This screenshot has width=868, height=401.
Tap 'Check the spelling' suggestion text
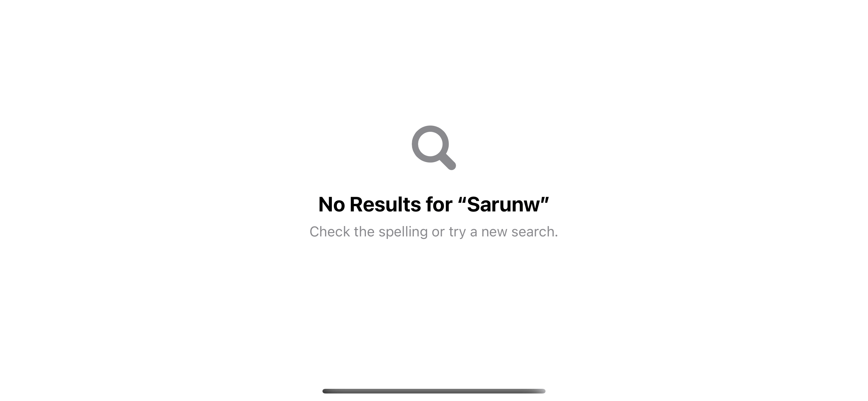click(433, 231)
